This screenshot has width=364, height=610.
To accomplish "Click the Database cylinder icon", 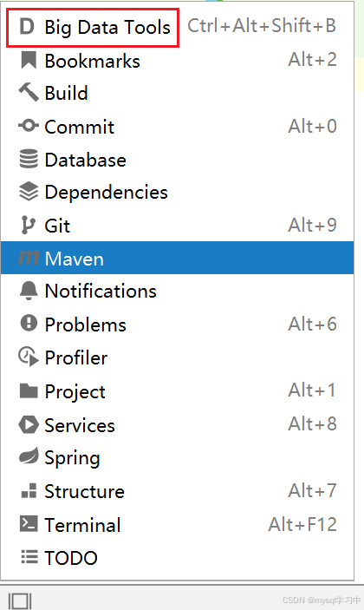I will [29, 159].
